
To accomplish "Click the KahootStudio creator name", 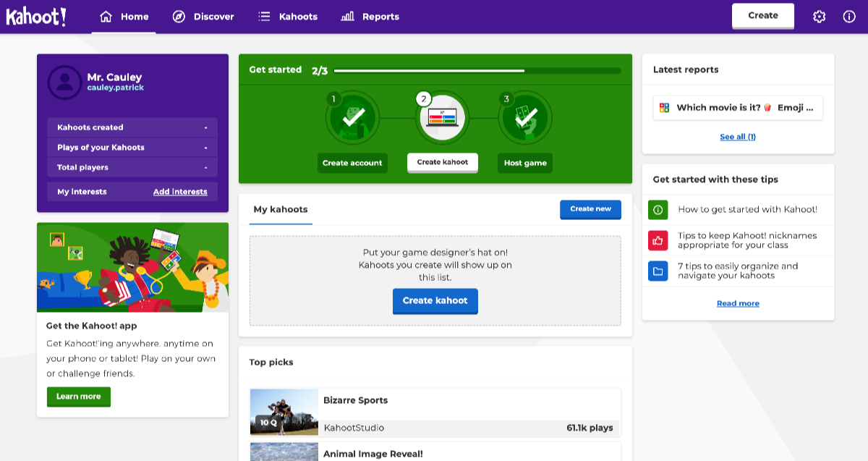I will [354, 428].
